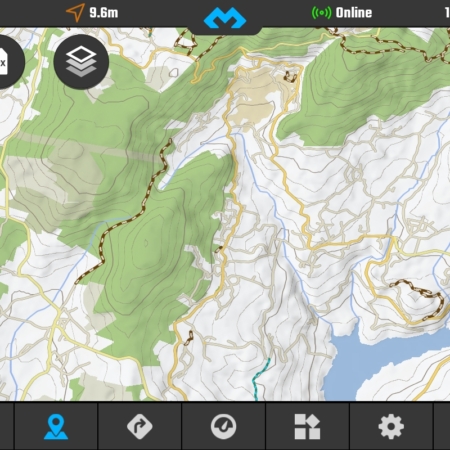Select the teal dashed trail segment
Viewport: 450px width, 450px height.
click(x=261, y=379)
